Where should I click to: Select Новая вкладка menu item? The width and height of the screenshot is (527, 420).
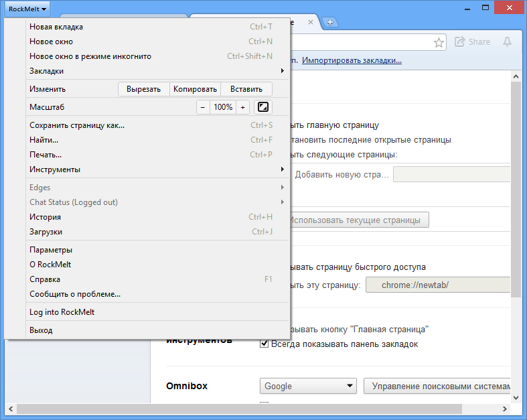tap(157, 27)
